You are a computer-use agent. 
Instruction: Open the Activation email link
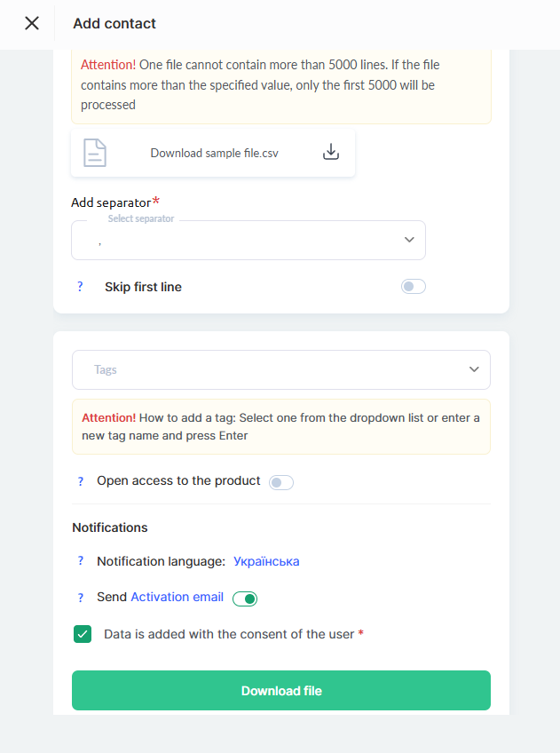pos(177,597)
